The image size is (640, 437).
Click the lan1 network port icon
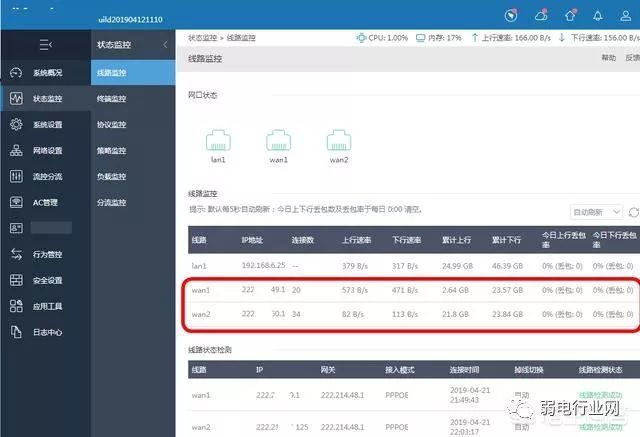218,140
